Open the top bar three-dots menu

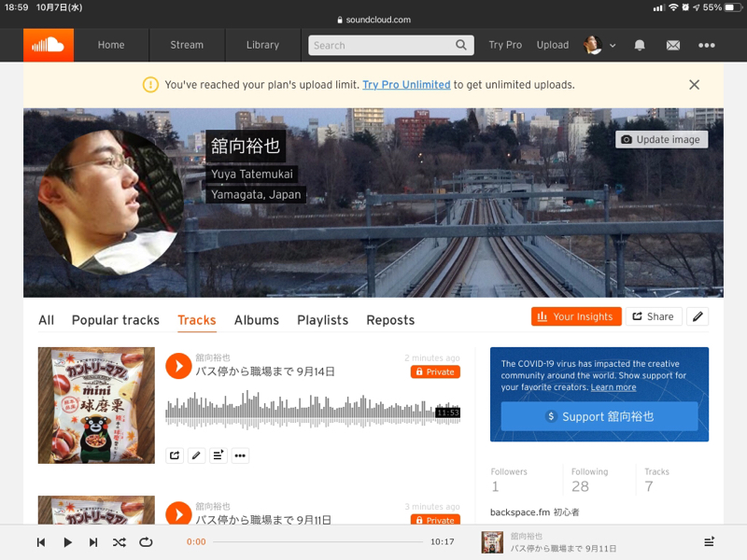(706, 45)
